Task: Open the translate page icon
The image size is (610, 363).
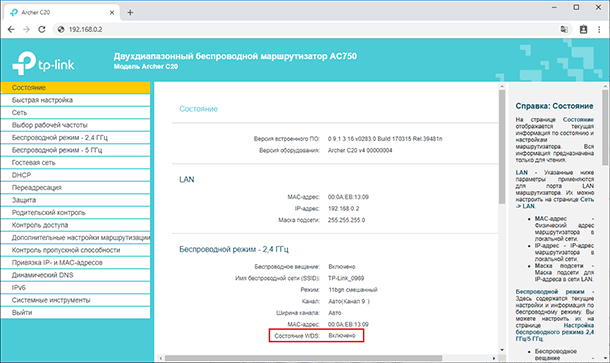Action: (564, 29)
